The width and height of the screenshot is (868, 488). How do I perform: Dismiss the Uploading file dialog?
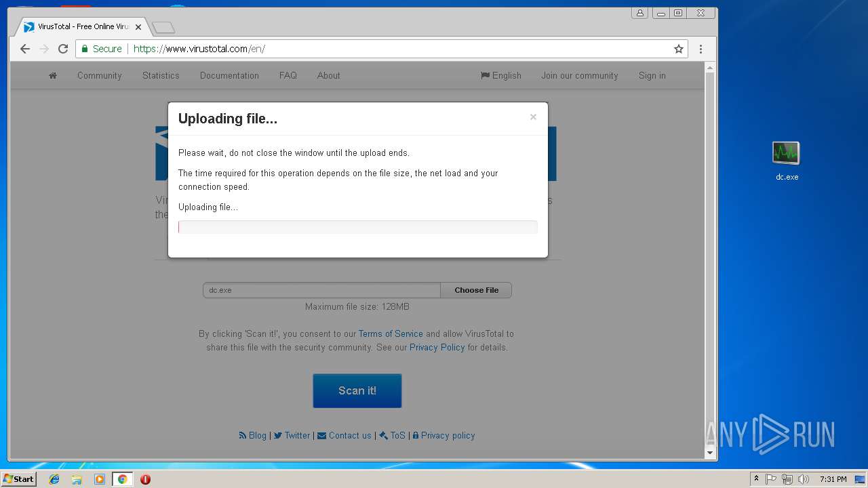(x=533, y=117)
